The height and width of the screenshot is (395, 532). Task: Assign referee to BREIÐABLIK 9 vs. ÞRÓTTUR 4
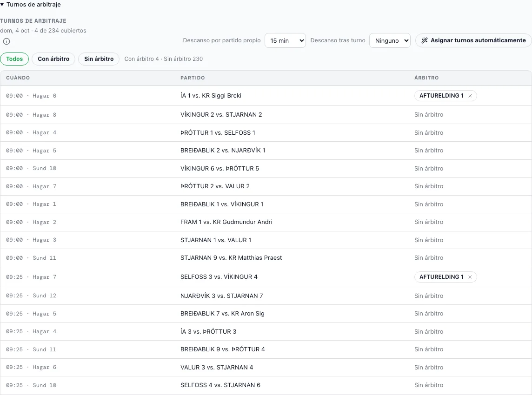click(429, 349)
